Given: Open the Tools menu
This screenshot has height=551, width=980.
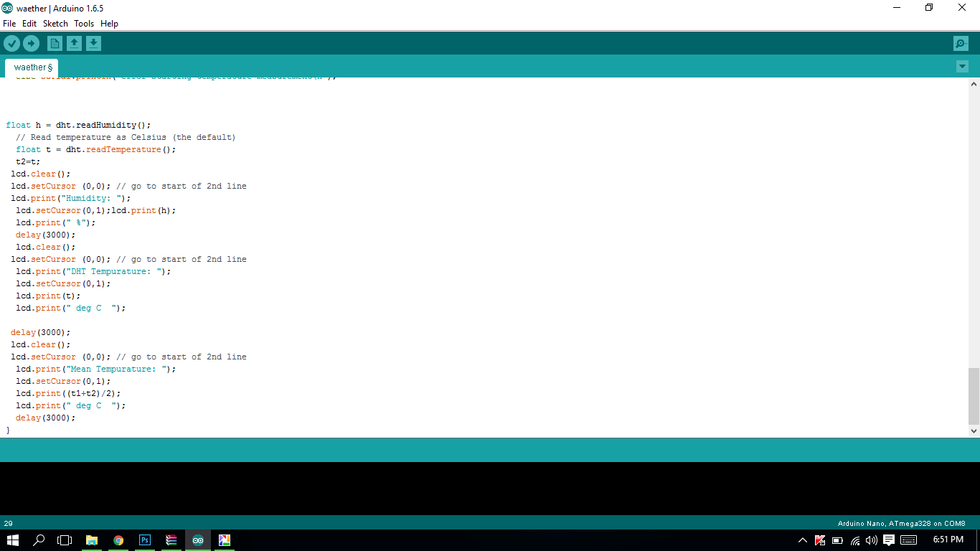Looking at the screenshot, I should (84, 24).
